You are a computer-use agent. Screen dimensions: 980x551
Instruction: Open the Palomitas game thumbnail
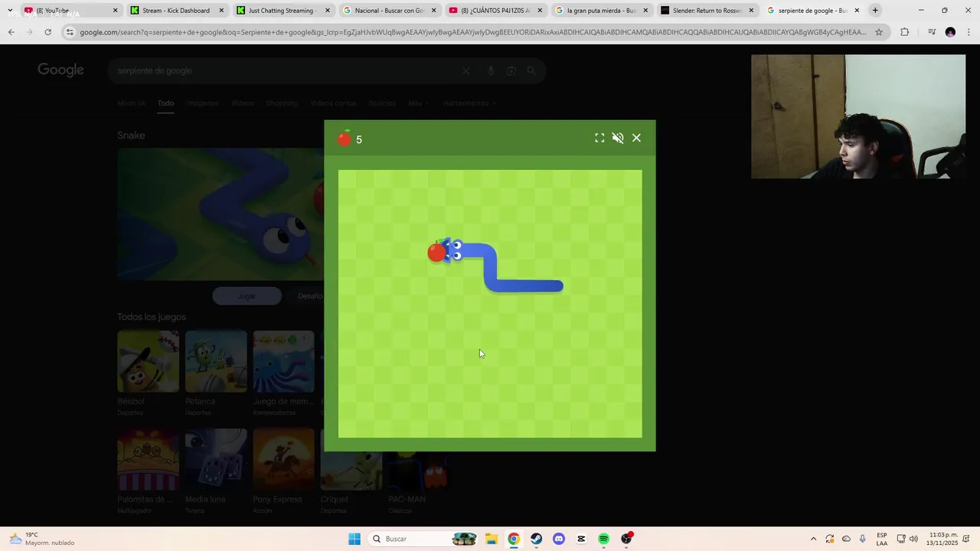click(x=148, y=459)
